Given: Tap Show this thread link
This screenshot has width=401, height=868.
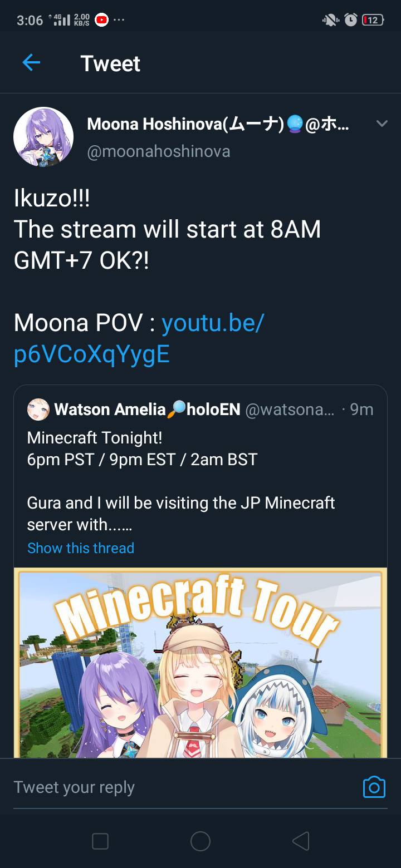Looking at the screenshot, I should [x=81, y=548].
